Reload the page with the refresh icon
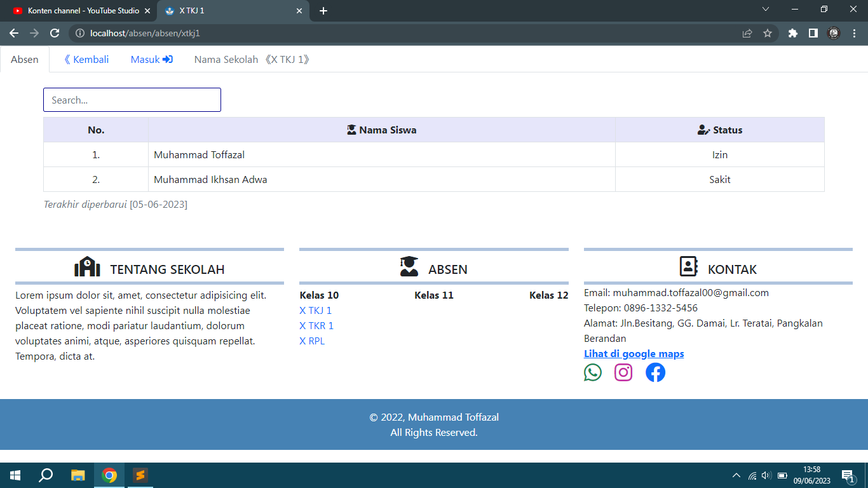 (x=55, y=33)
